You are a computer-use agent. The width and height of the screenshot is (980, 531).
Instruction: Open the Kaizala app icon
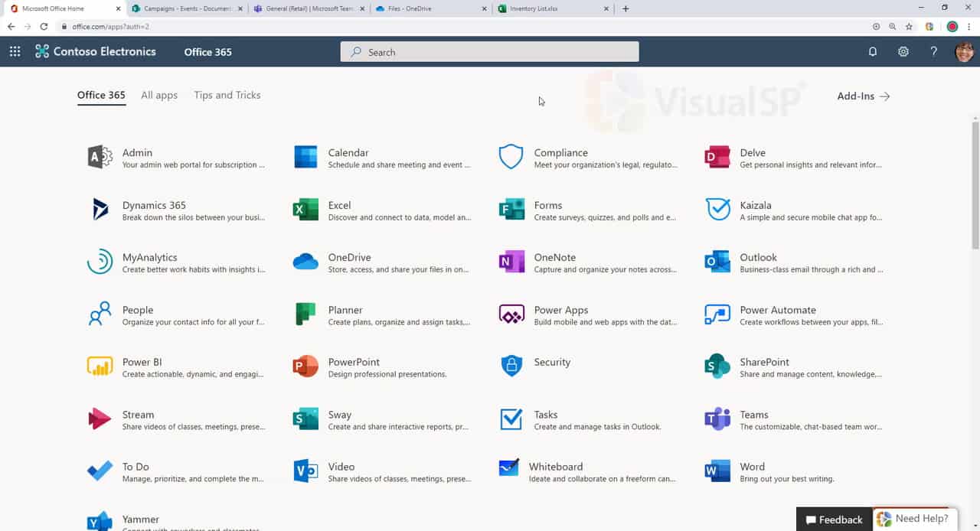[717, 209]
